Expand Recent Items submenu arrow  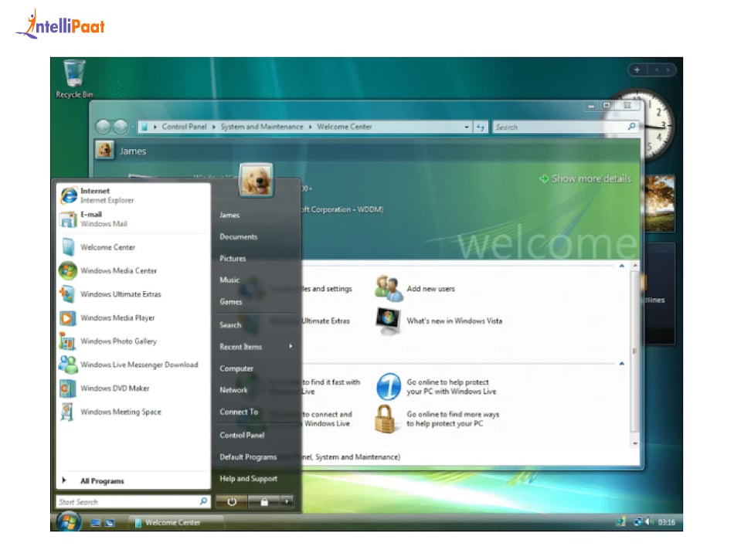pos(291,346)
